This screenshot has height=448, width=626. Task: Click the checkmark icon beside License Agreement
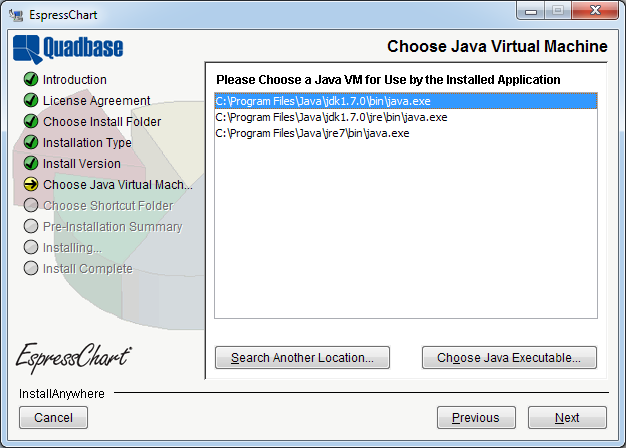[x=31, y=100]
